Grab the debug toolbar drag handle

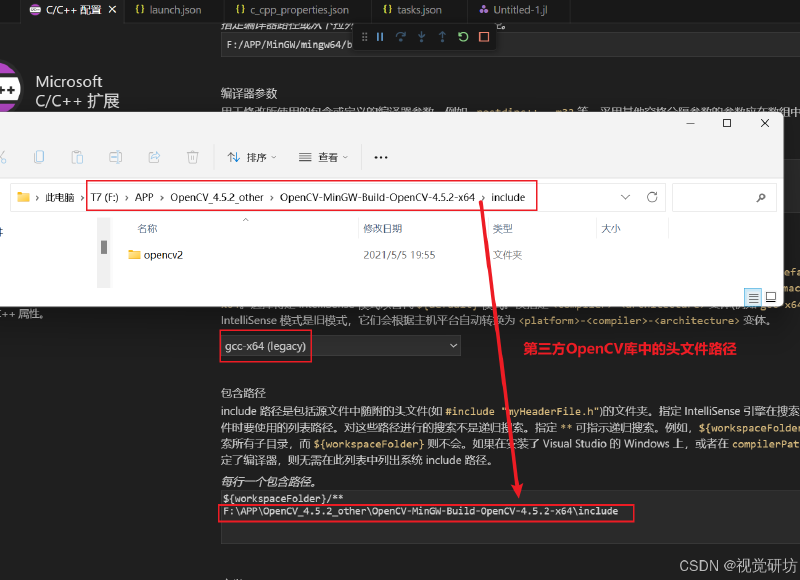(x=364, y=37)
